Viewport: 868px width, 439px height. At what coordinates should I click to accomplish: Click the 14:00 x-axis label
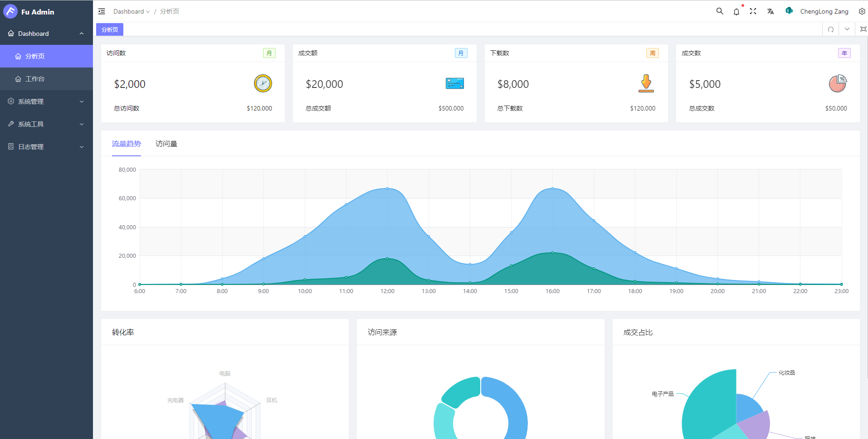pyautogui.click(x=470, y=291)
